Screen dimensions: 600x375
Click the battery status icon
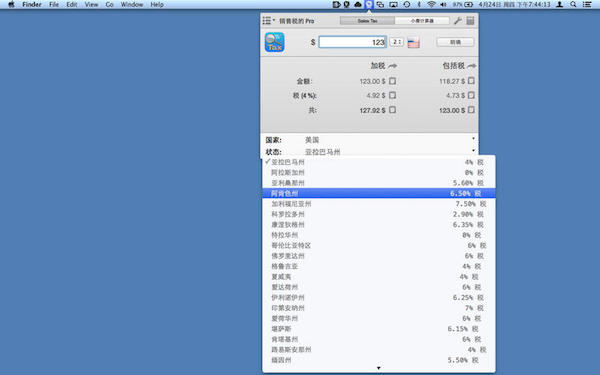(468, 5)
